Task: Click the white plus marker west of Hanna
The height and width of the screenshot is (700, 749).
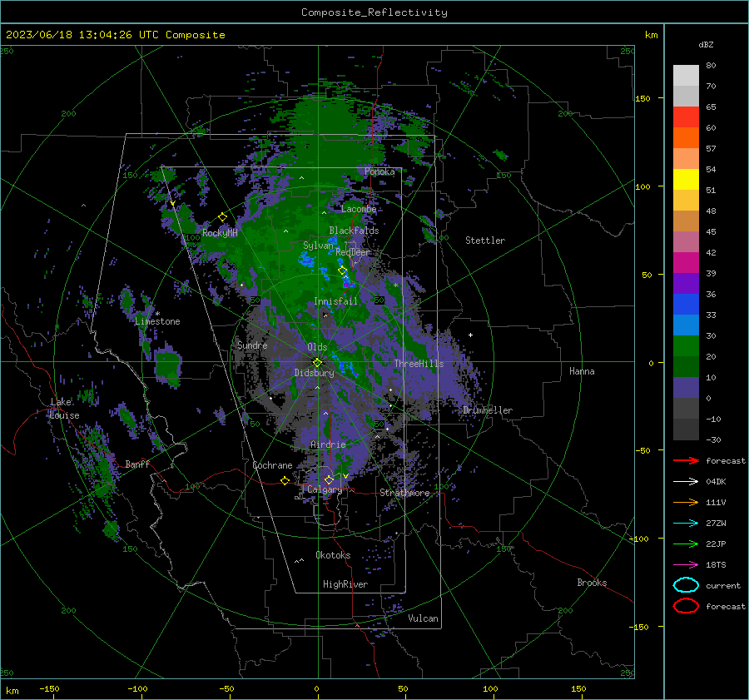Action: coord(470,335)
